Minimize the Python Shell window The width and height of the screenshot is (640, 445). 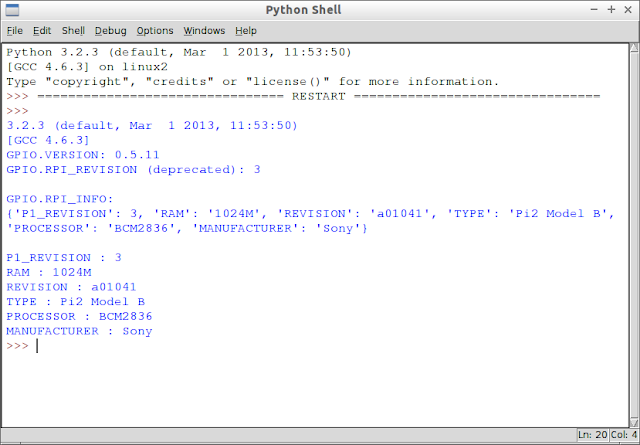tap(594, 9)
